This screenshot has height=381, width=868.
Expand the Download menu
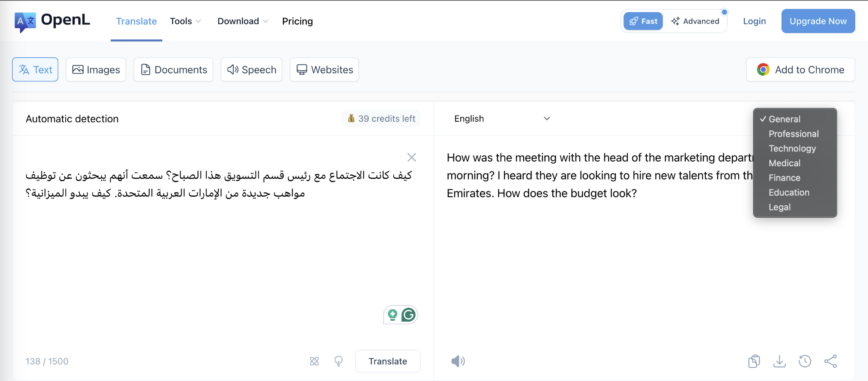[x=242, y=21]
